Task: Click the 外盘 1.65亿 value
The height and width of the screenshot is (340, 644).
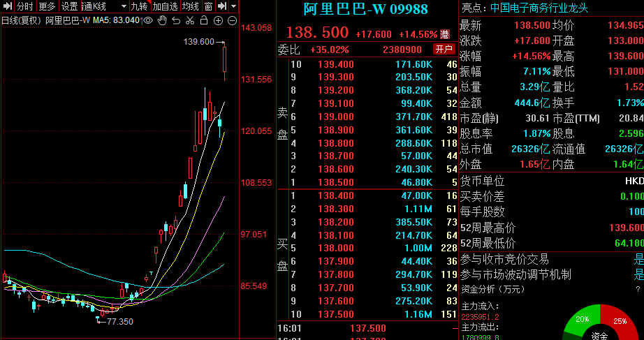Action: pyautogui.click(x=535, y=164)
